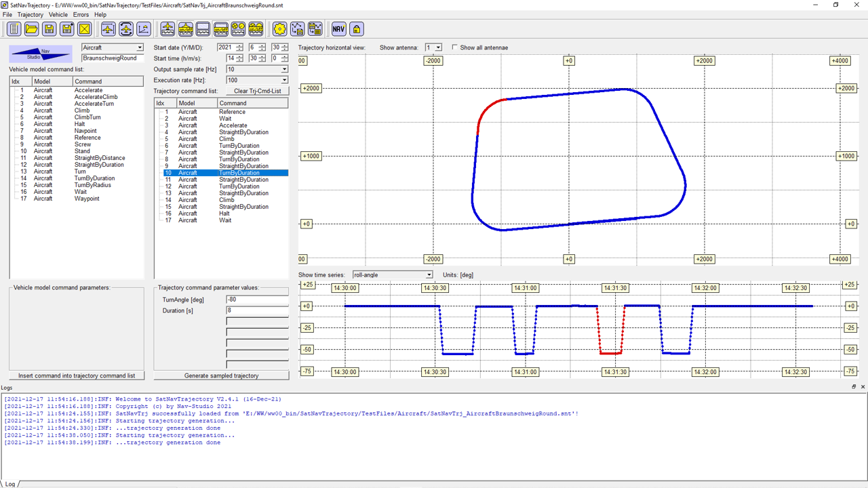Click the yellow gear settings icon
Image resolution: width=868 pixels, height=488 pixels.
point(279,28)
